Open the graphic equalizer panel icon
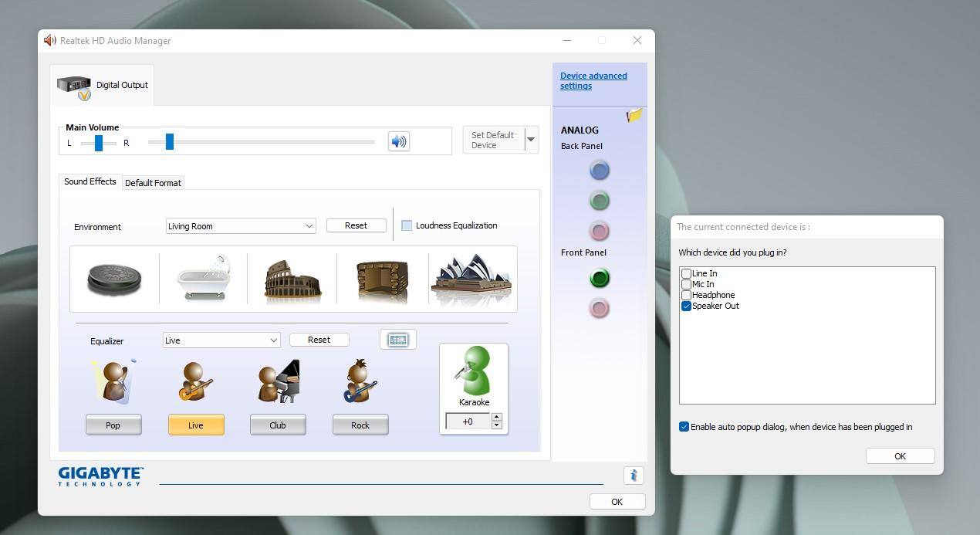This screenshot has height=535, width=980. [398, 340]
